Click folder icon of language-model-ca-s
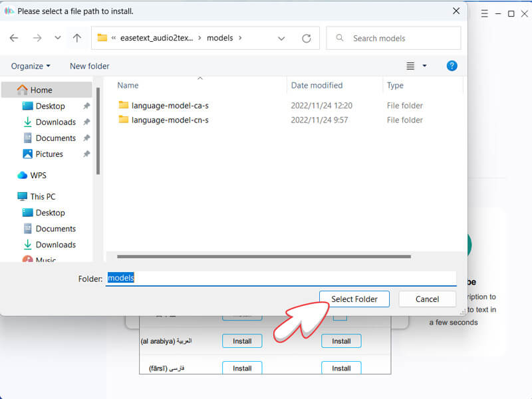 pyautogui.click(x=124, y=105)
